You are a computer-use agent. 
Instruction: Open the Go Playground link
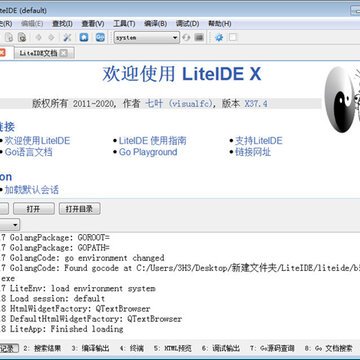148,152
